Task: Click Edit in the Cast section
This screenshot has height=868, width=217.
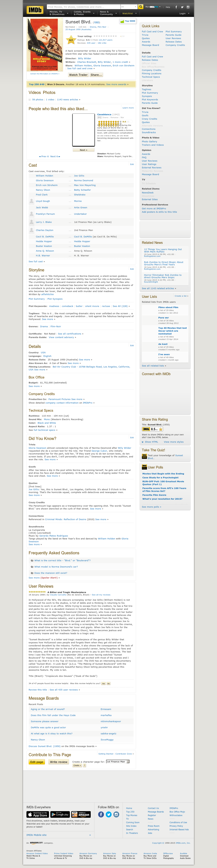Action: (132, 164)
